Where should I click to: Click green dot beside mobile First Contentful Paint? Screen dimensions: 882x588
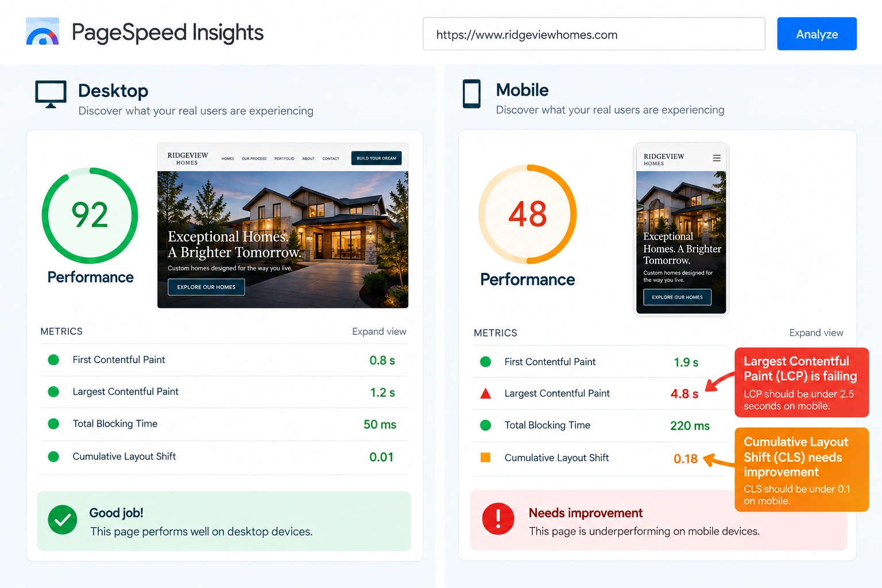(485, 362)
